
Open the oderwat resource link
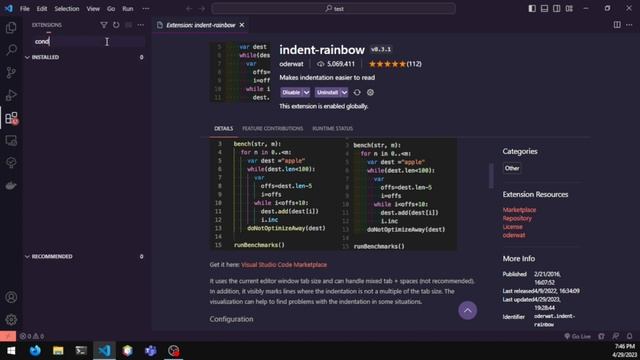514,235
